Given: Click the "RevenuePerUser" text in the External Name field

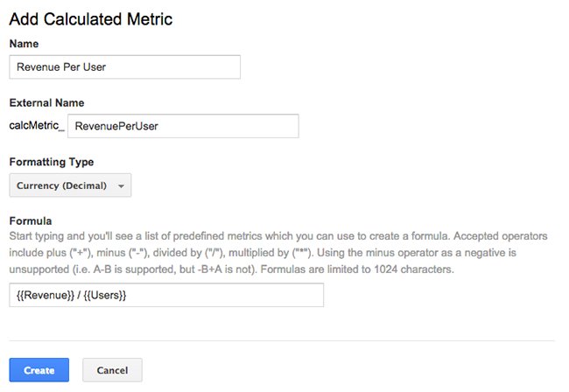Looking at the screenshot, I should [116, 126].
